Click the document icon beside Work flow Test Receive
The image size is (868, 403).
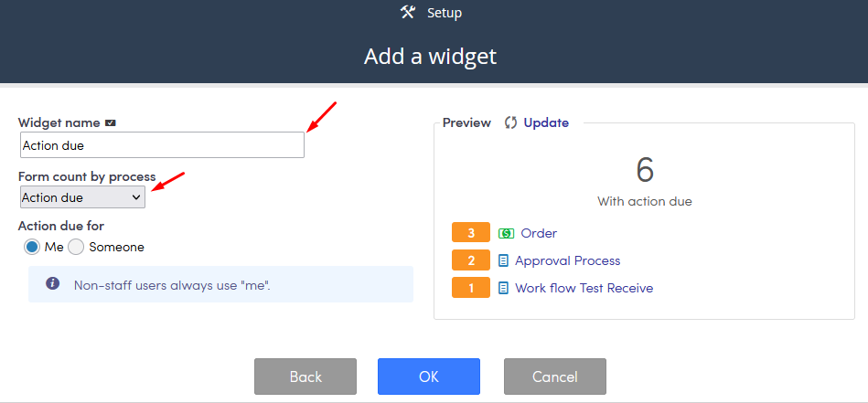503,288
